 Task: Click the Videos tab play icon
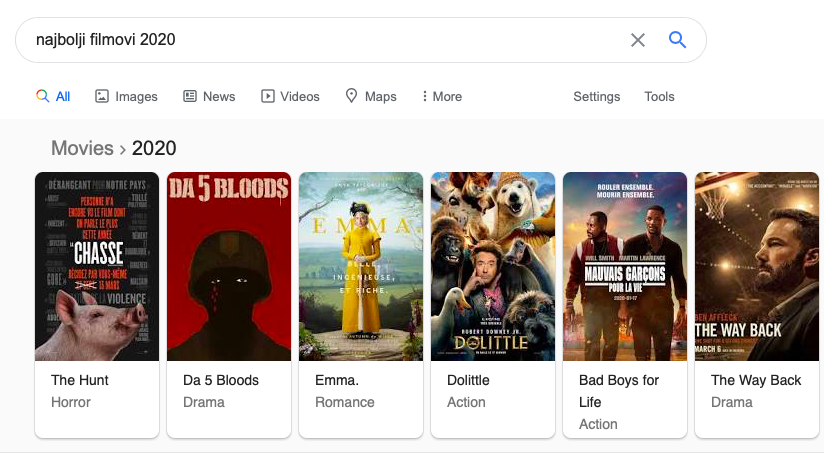pyautogui.click(x=267, y=96)
